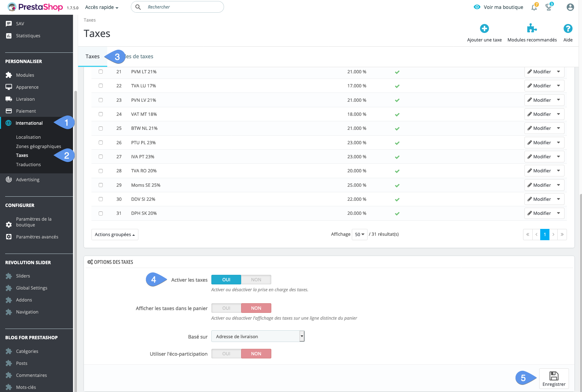The width and height of the screenshot is (582, 392).
Task: Expand the Actions groupées dropdown
Action: click(115, 234)
